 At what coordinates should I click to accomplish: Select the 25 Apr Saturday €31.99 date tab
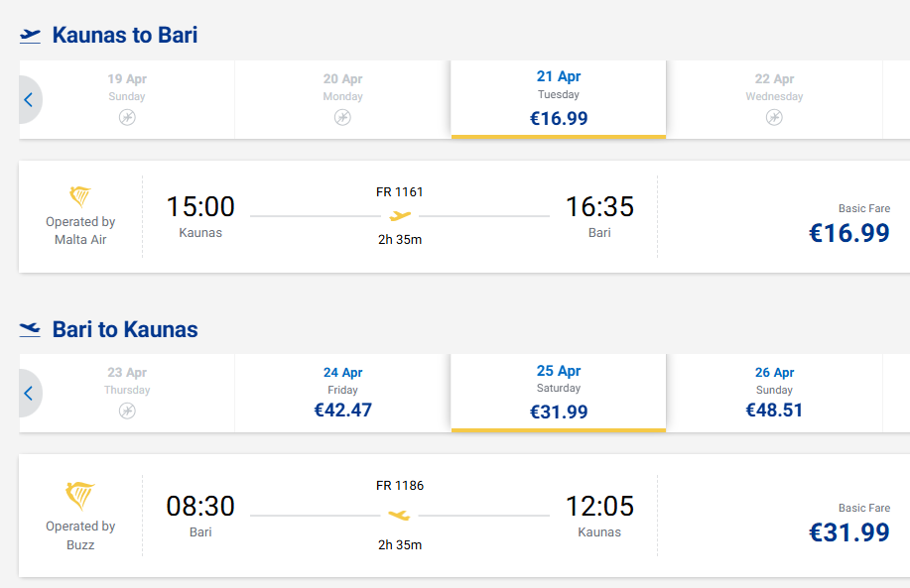558,393
